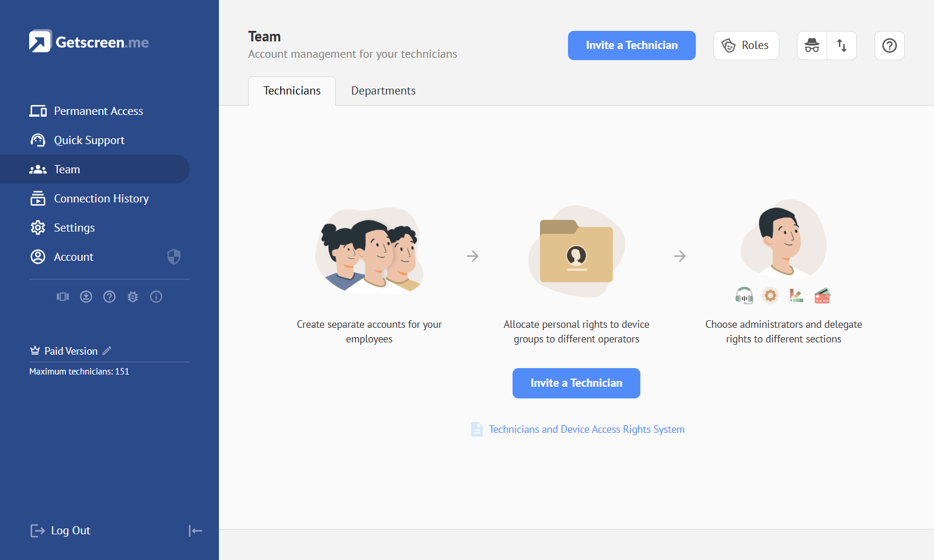Switch to the Departments tab
934x560 pixels.
[383, 91]
